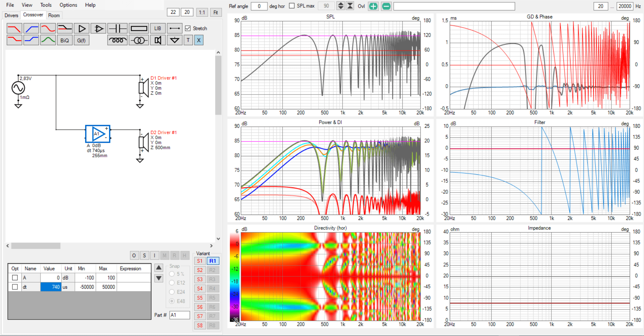Image resolution: width=644 pixels, height=336 pixels.
Task: Click the up/down arrows button next to SPL max
Action: pyautogui.click(x=340, y=6)
